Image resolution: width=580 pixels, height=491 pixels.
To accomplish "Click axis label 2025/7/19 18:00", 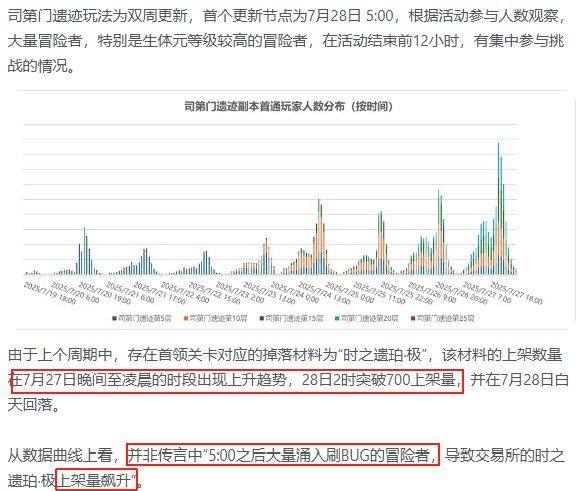I will coord(50,293).
